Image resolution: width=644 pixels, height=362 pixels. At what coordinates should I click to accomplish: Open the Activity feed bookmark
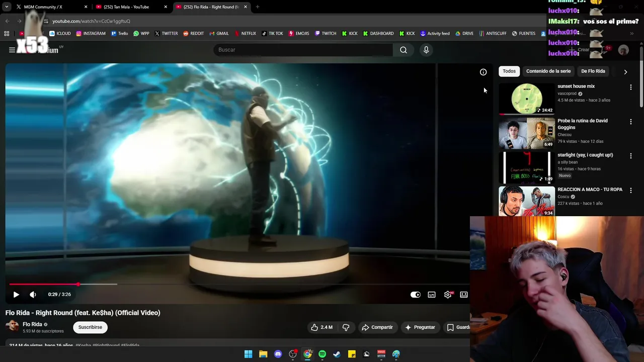point(435,34)
